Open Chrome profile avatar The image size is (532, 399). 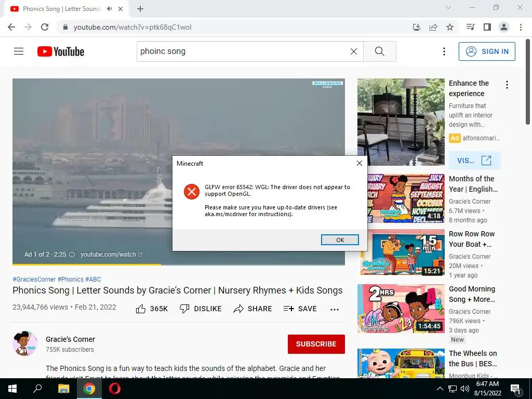coord(504,27)
